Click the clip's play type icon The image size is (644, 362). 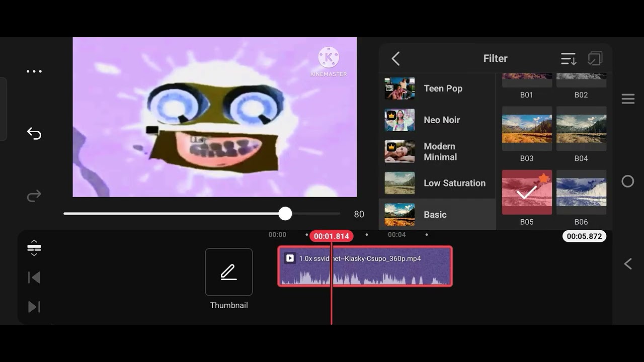pos(290,258)
